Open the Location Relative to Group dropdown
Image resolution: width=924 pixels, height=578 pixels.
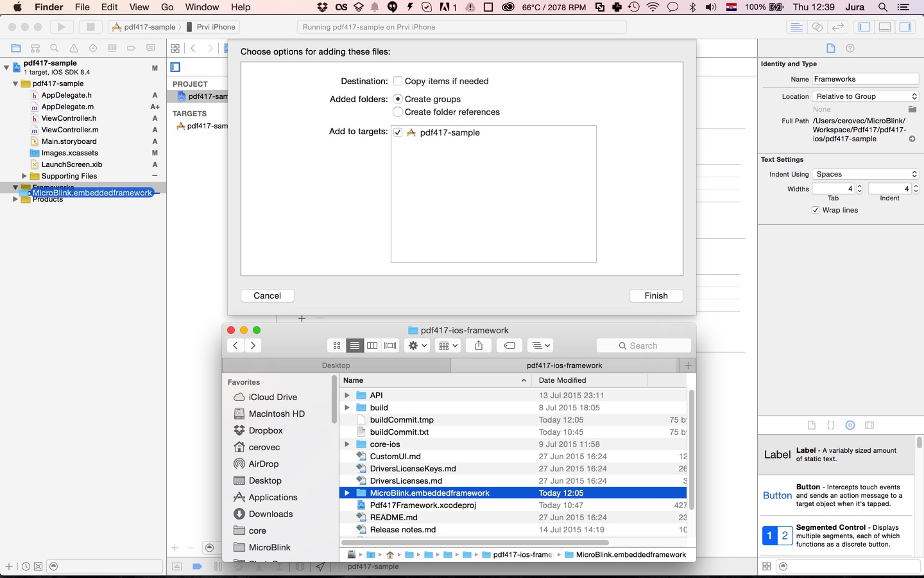[x=866, y=96]
